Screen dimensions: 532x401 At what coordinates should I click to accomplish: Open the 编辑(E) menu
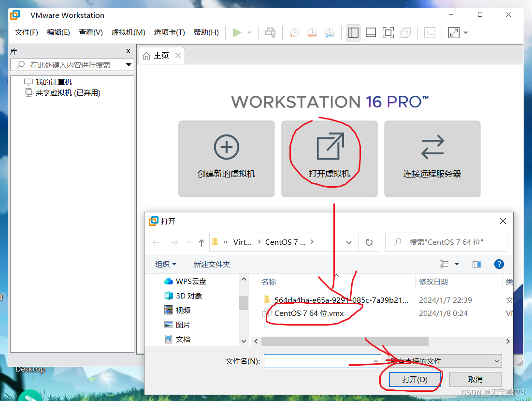click(58, 32)
